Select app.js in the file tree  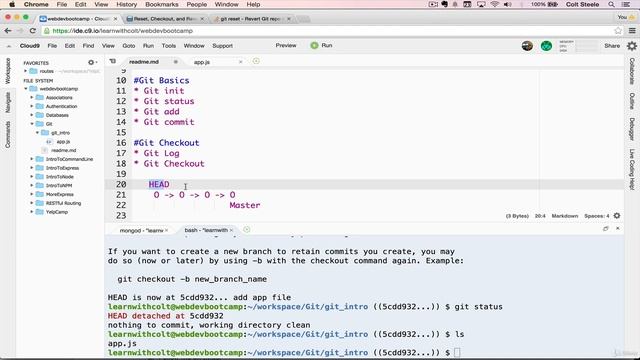tap(63, 142)
